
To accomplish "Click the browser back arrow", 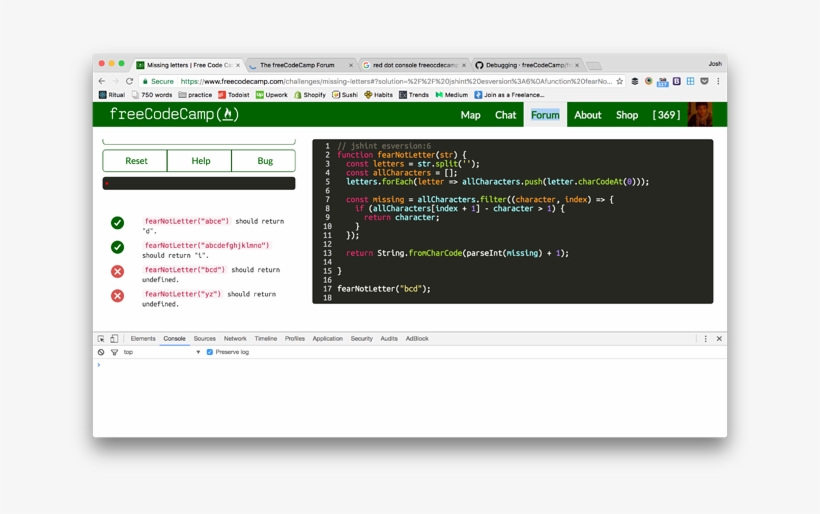I will [x=102, y=81].
